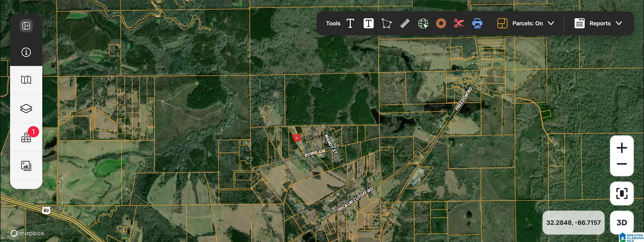Click the blue print map icon
Image resolution: width=644 pixels, height=242 pixels.
[477, 23]
